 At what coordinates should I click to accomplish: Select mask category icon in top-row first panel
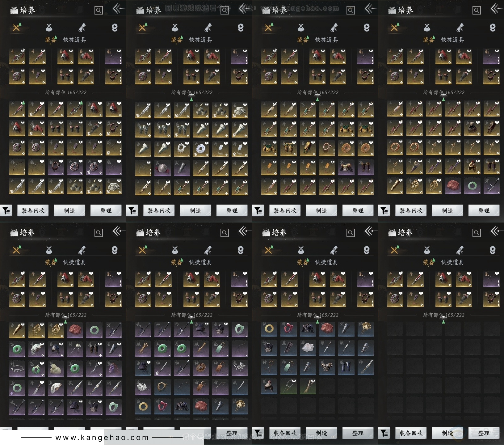(115, 28)
